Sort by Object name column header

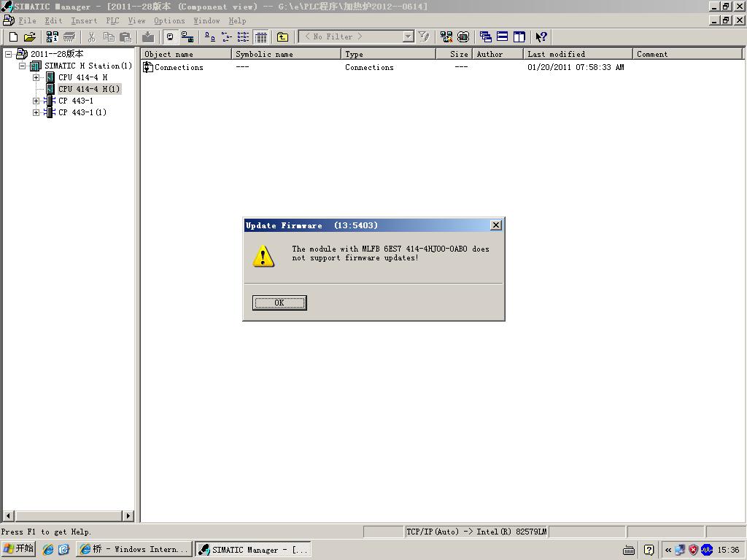(x=186, y=54)
